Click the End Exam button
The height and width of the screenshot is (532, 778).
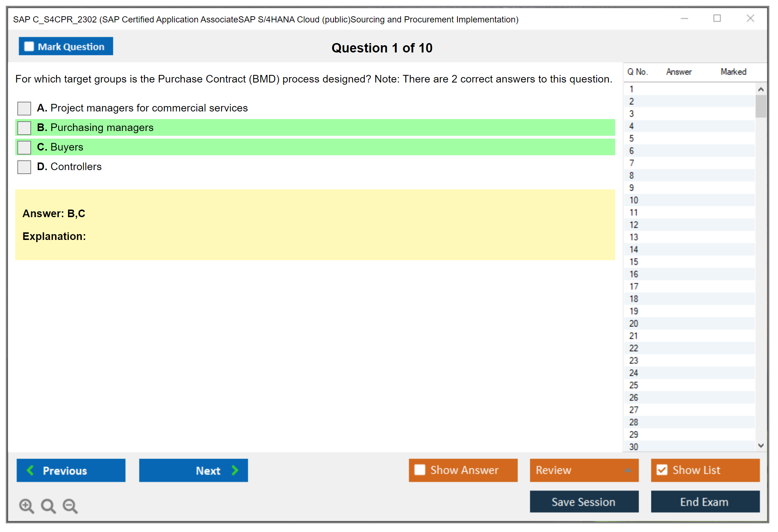click(705, 502)
